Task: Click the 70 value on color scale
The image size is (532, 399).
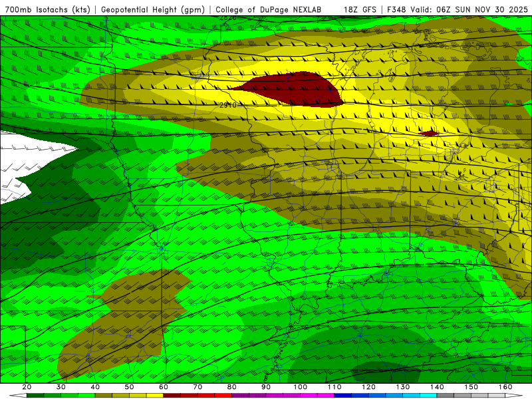Action: click(198, 387)
